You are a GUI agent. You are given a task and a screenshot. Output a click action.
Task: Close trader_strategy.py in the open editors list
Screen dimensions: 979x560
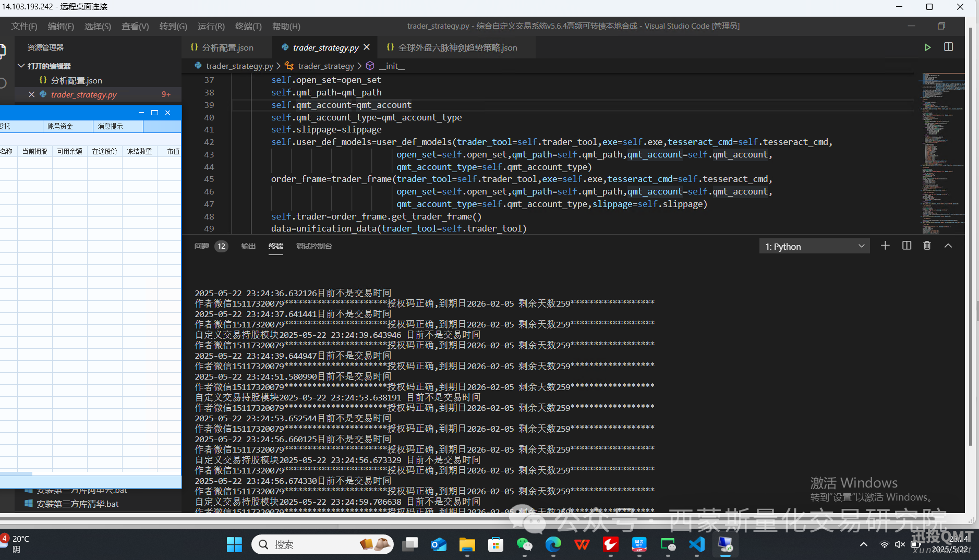pyautogui.click(x=32, y=94)
